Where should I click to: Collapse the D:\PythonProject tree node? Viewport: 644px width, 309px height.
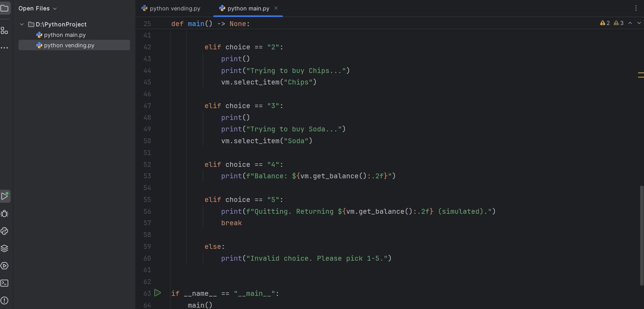click(x=22, y=24)
